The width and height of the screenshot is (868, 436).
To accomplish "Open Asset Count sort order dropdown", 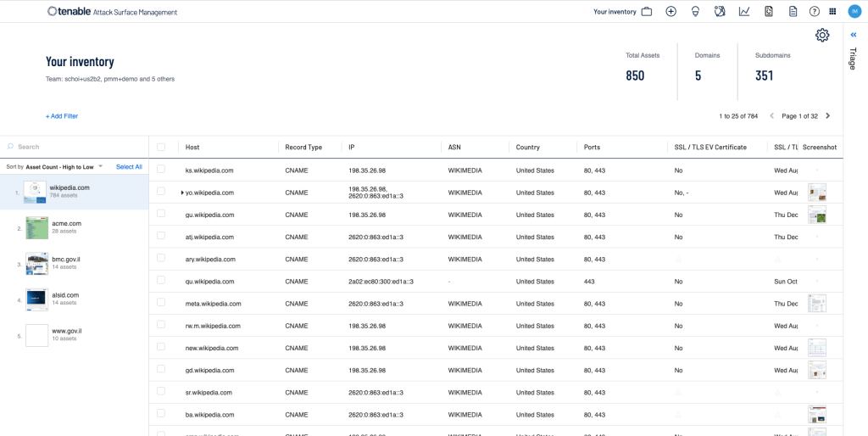I will (x=64, y=167).
